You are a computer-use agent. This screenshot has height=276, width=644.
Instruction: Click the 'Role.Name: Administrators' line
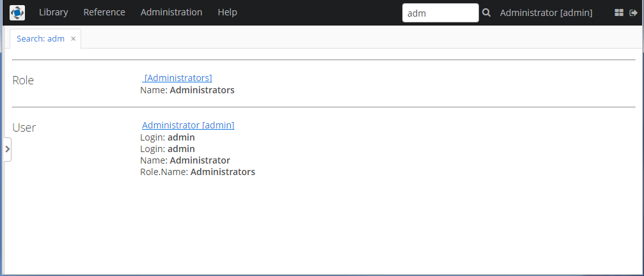(x=198, y=172)
